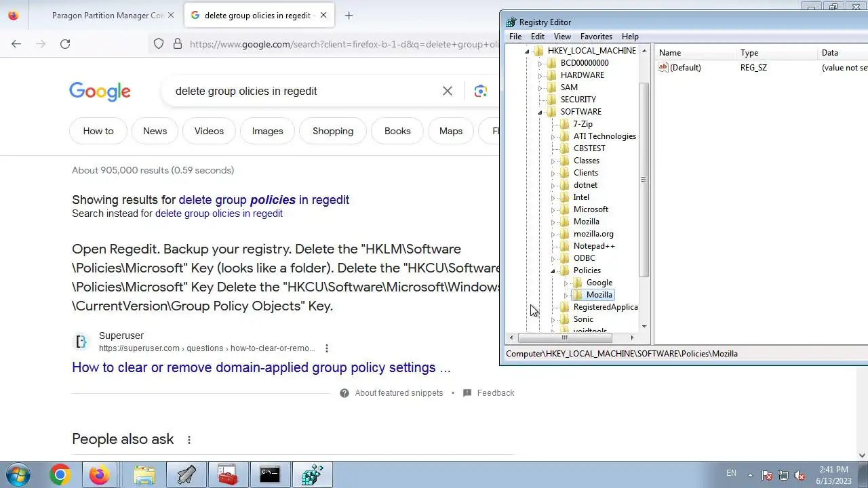Click the muted volume tray icon

(x=800, y=475)
